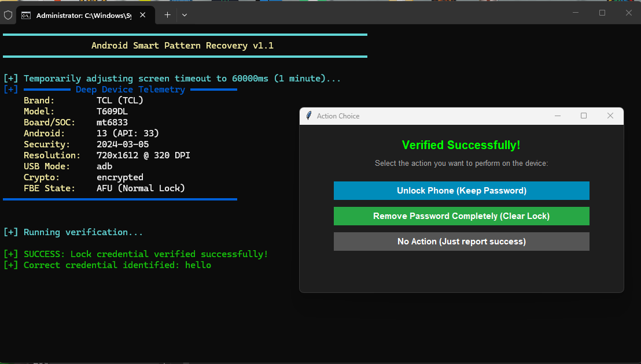
Task: Click the Action Choice title bar text
Action: (338, 116)
